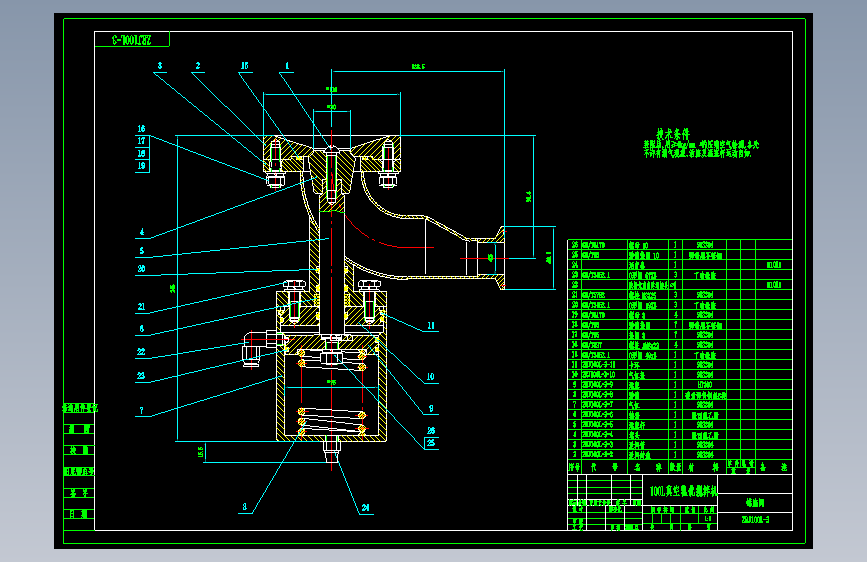
Task: Click part callout number 22
Action: coord(142,352)
